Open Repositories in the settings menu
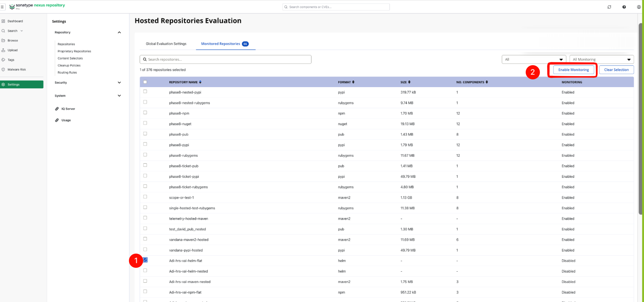Screen dimensions: 644x302 point(66,44)
